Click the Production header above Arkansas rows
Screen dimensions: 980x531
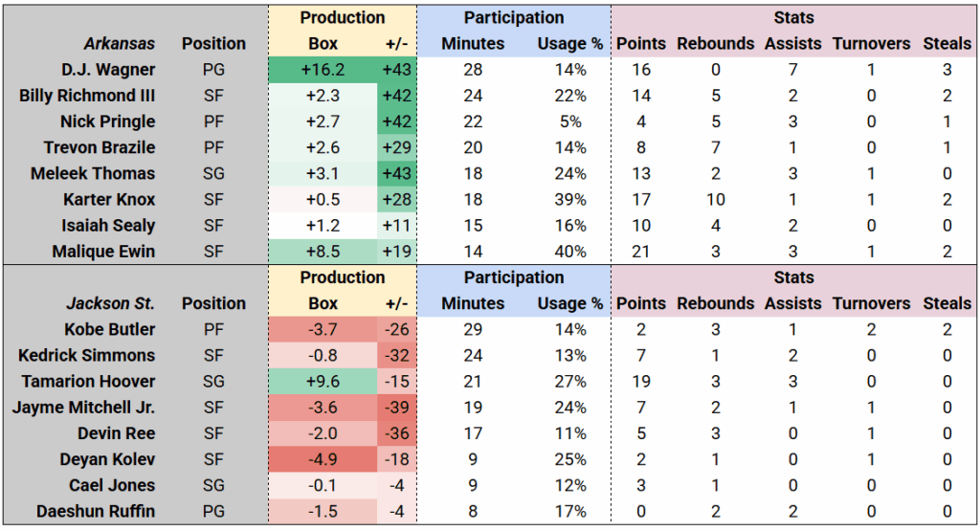pyautogui.click(x=342, y=18)
